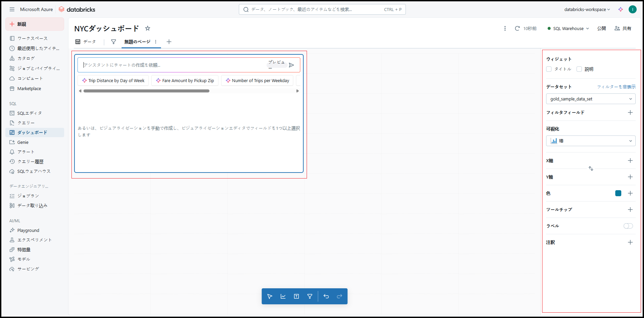Add a visualization widget
The width and height of the screenshot is (644, 318).
[x=283, y=296]
